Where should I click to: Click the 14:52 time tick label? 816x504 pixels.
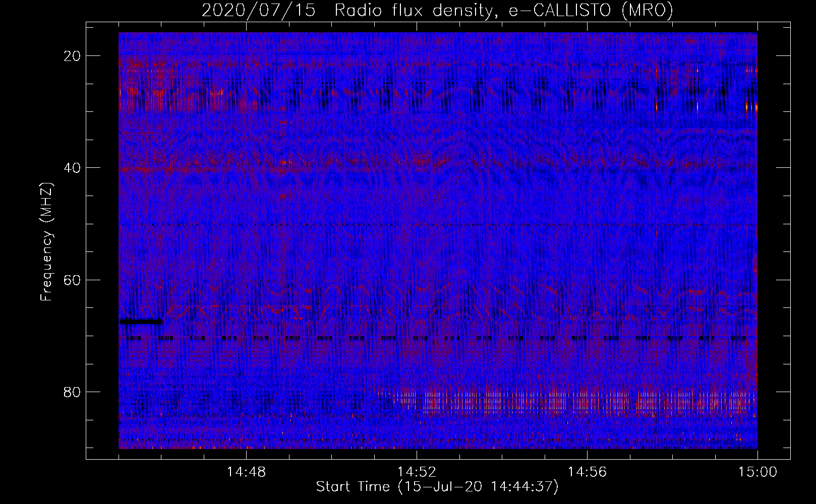pos(417,472)
